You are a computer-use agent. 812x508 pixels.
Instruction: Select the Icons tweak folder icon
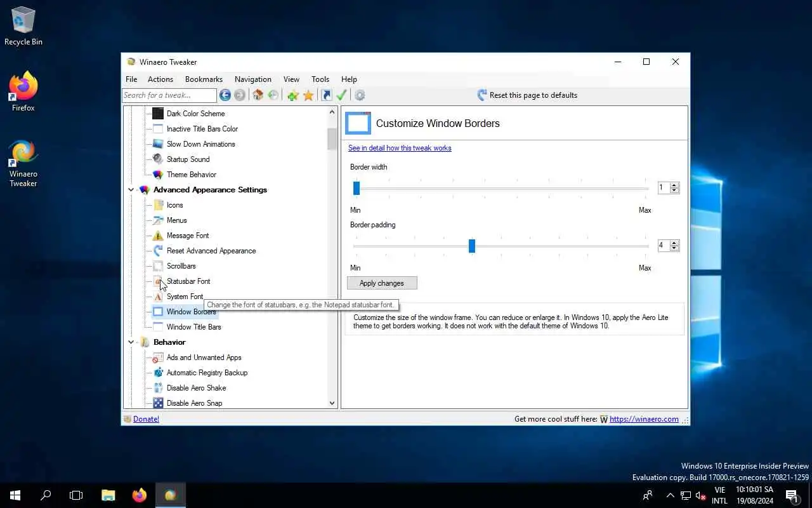tap(158, 205)
